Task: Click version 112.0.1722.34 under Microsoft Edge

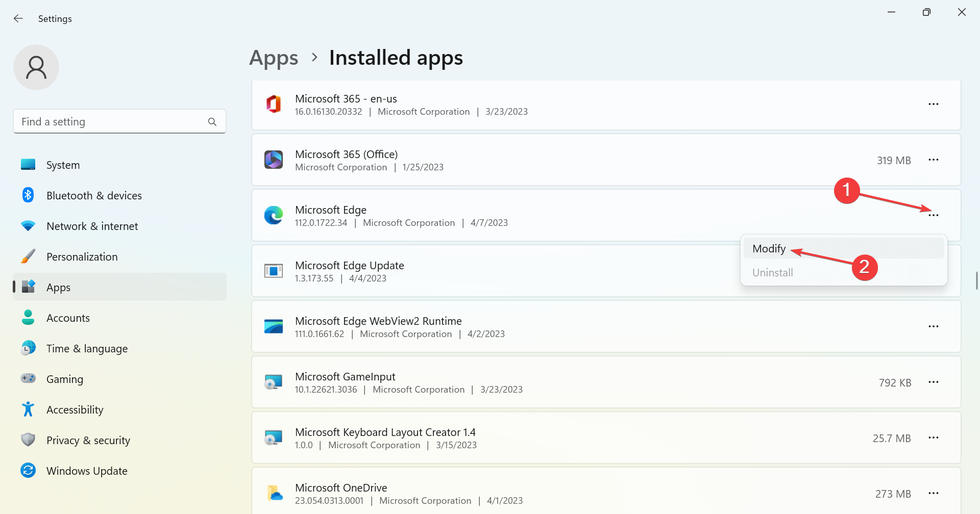Action: pyautogui.click(x=321, y=223)
